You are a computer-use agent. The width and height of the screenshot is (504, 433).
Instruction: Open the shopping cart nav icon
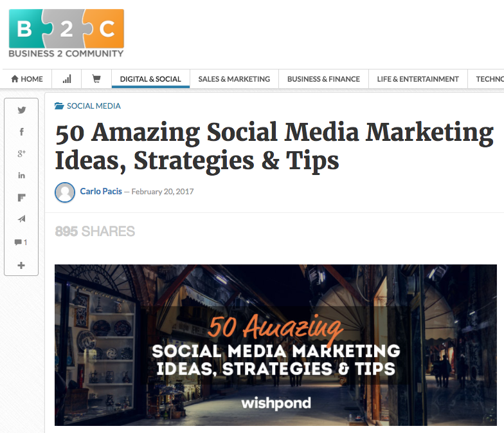point(96,78)
